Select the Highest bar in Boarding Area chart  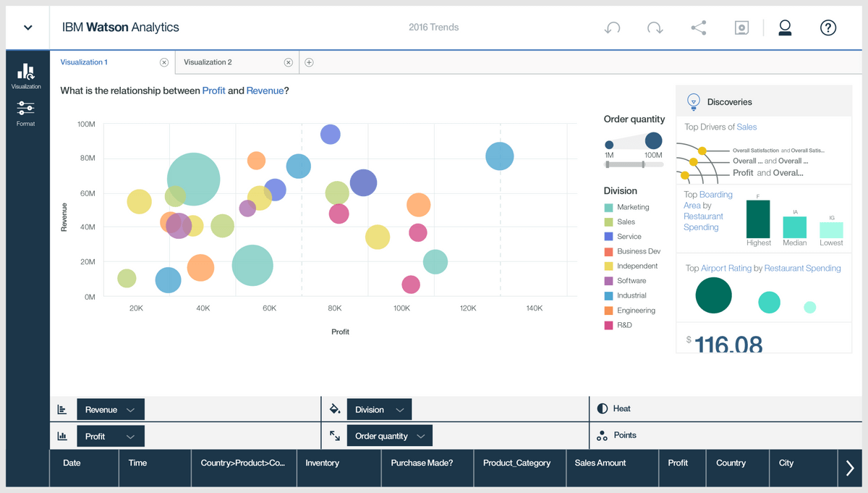click(x=758, y=219)
